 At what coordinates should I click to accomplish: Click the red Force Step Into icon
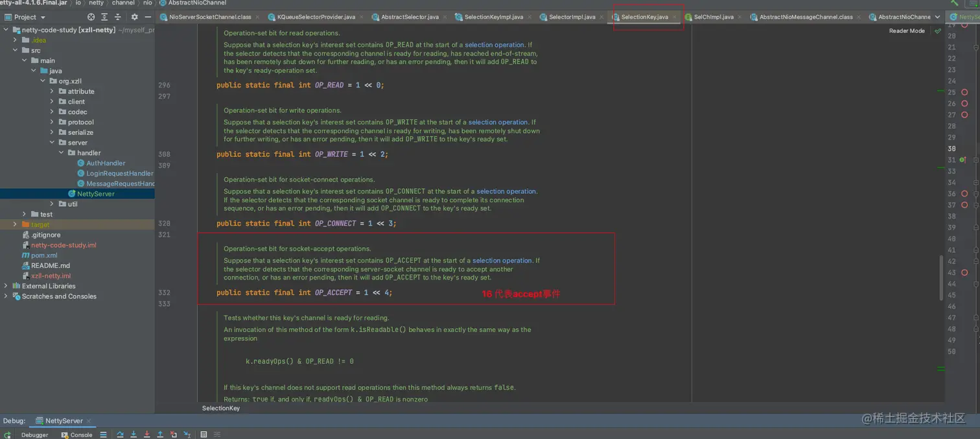tap(146, 434)
